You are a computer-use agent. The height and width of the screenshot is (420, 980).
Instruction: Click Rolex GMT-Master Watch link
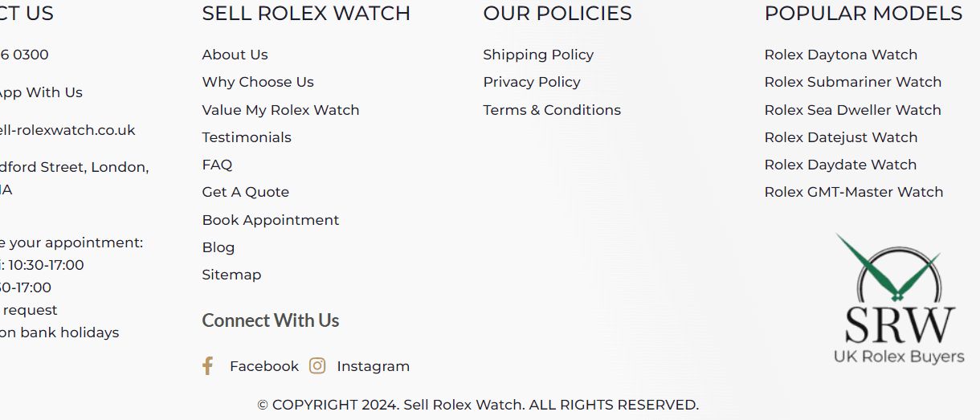(853, 192)
